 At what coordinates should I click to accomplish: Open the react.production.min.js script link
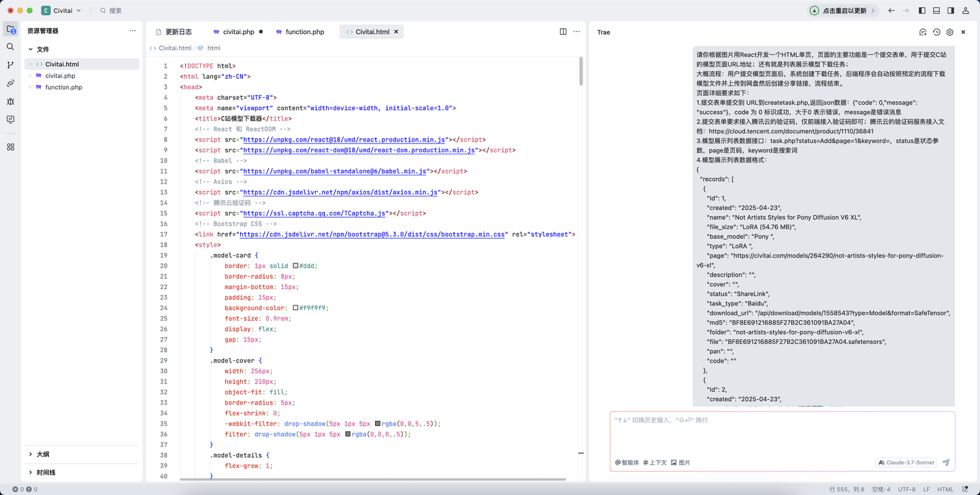click(344, 139)
